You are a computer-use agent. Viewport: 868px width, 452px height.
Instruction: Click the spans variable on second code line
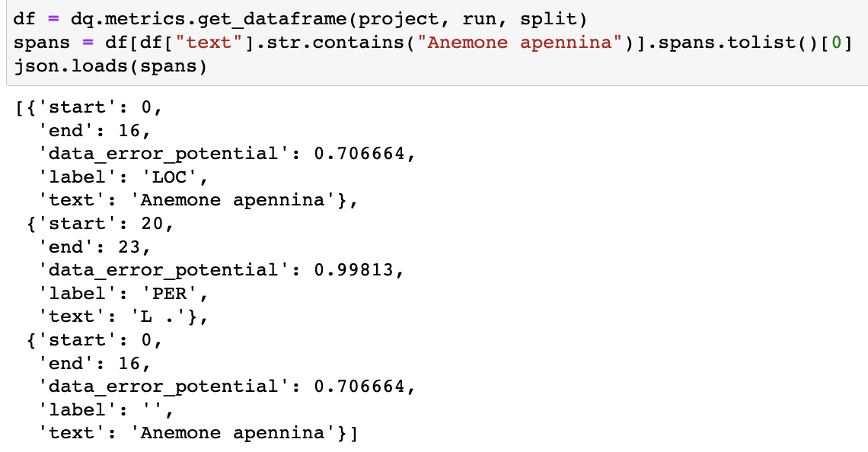[x=42, y=43]
